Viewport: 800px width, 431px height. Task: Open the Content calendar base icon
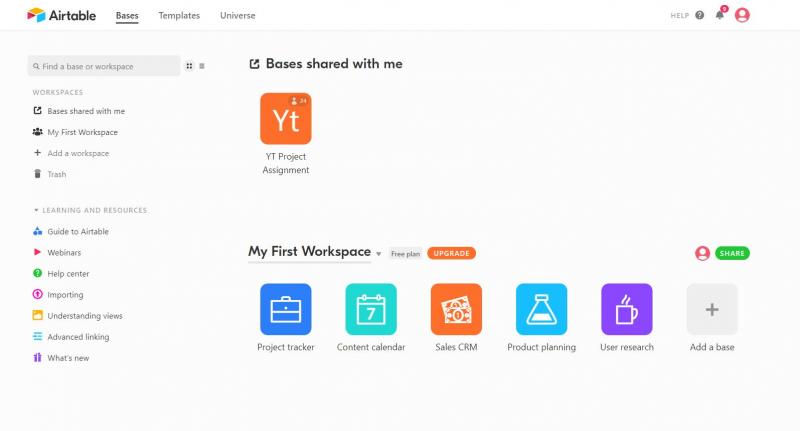371,309
